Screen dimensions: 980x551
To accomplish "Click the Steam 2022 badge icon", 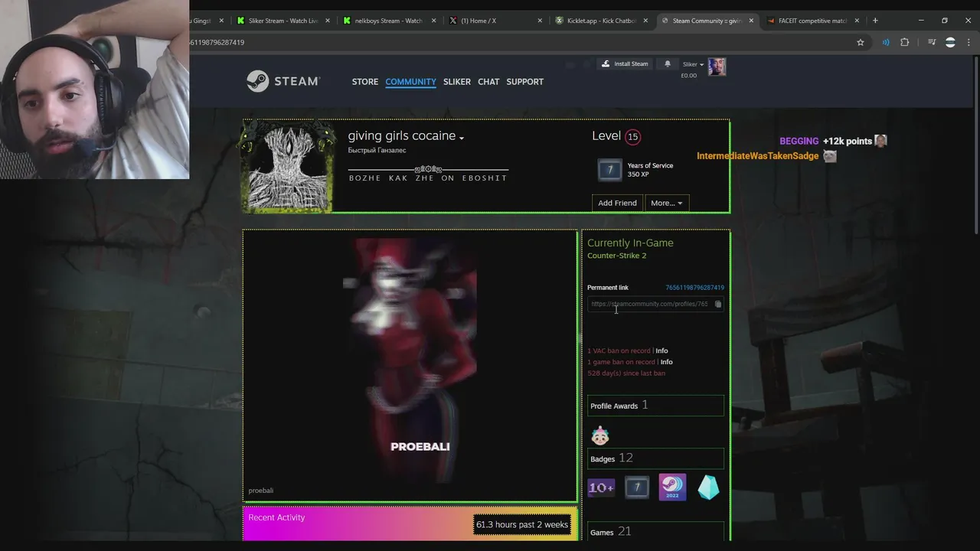I will [x=672, y=487].
